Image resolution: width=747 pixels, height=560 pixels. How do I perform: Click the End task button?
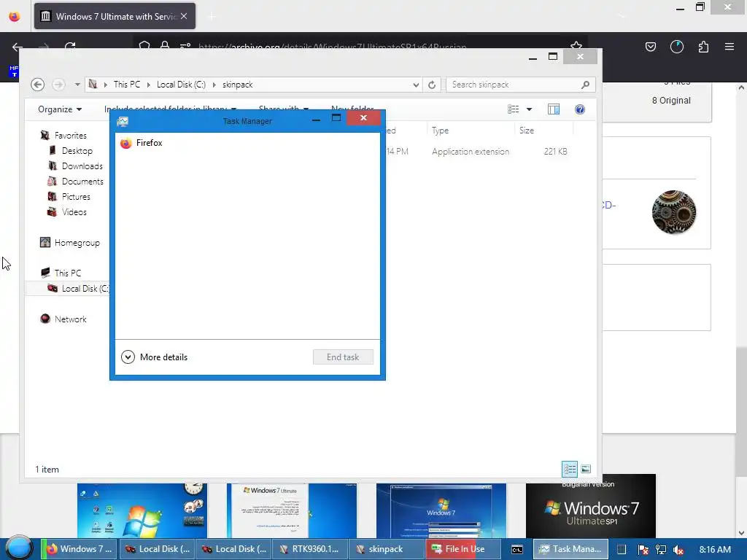(343, 357)
